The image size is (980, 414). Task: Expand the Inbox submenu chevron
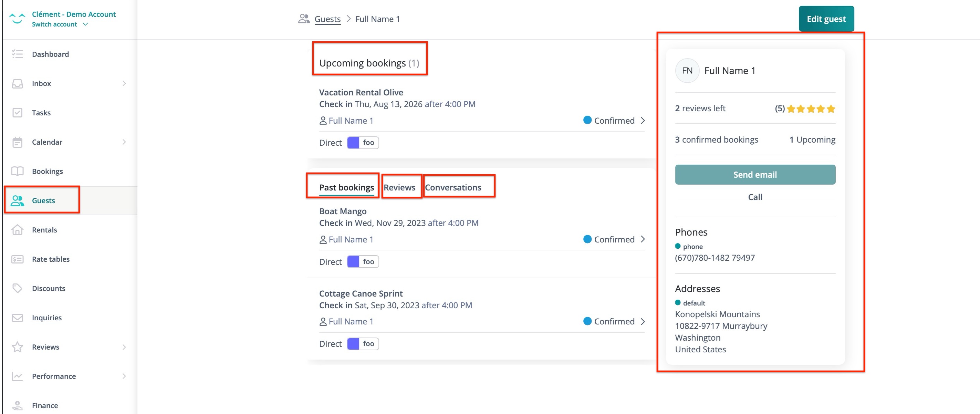tap(124, 83)
